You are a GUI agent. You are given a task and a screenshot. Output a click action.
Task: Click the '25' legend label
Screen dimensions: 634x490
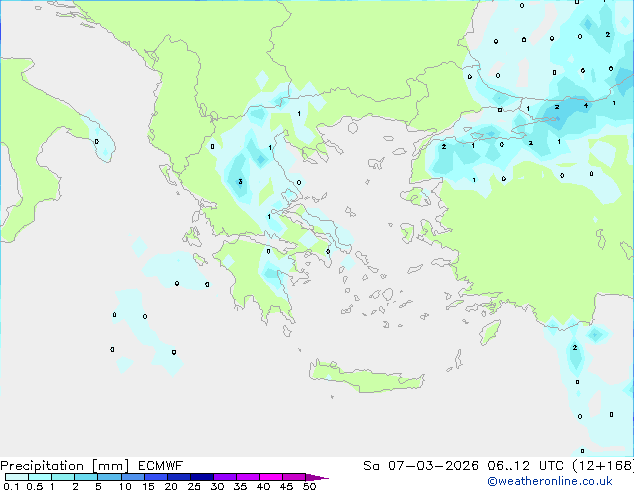coord(194,486)
